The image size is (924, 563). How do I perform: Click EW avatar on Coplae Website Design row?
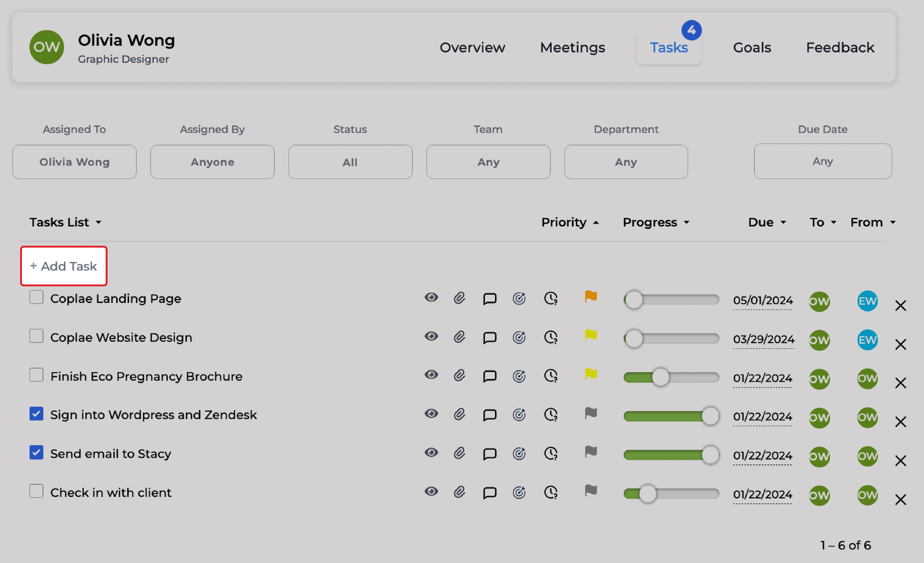coord(867,340)
